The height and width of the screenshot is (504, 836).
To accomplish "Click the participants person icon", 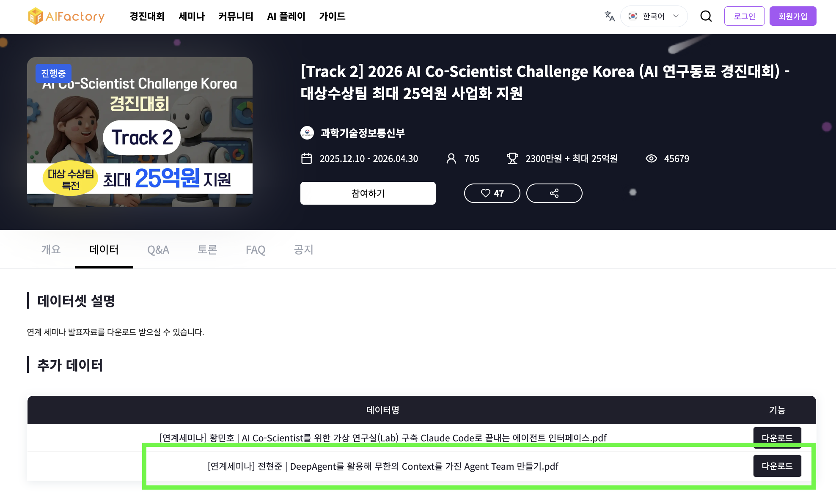I will (x=451, y=159).
